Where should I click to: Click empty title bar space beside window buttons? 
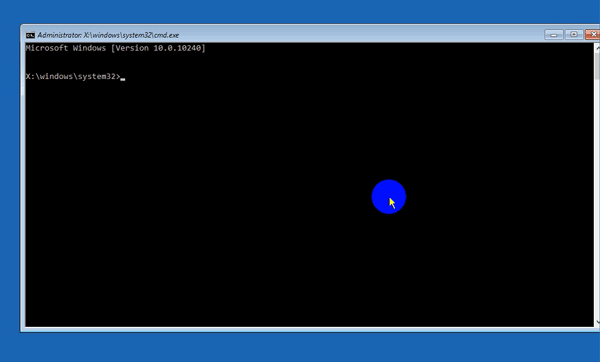[x=360, y=34]
